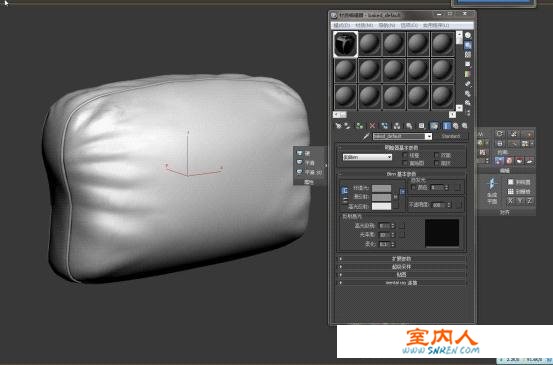Click the X align button

(510, 201)
